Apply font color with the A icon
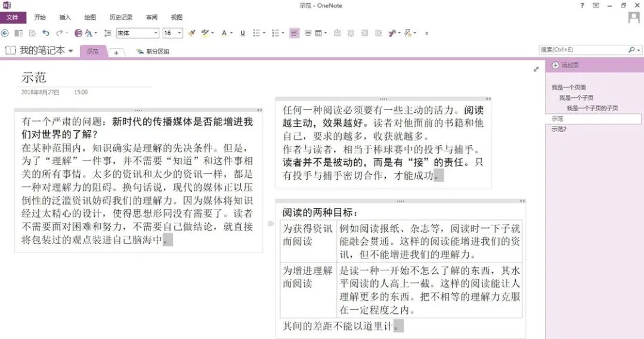 [x=224, y=33]
